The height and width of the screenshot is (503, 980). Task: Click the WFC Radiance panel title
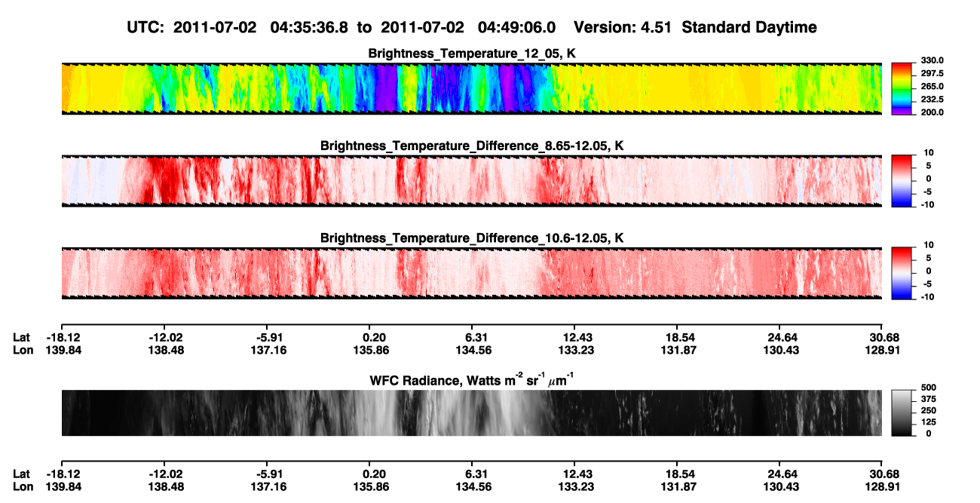pyautogui.click(x=472, y=379)
